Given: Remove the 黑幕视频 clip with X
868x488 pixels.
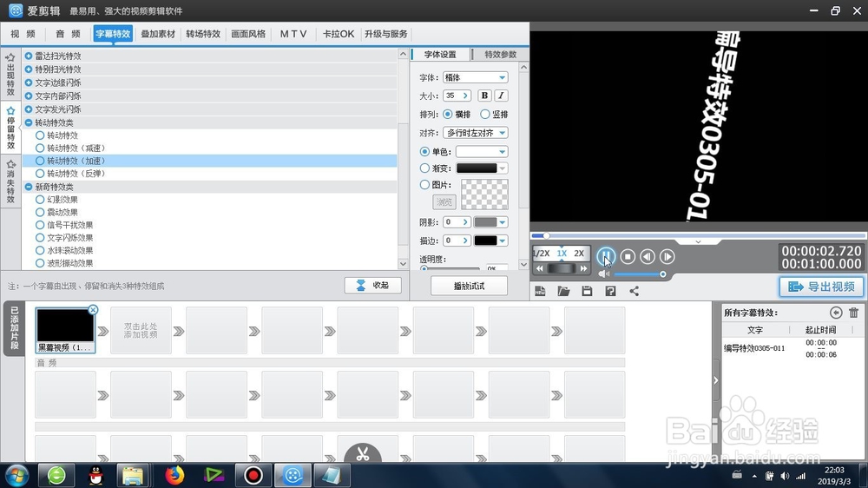Looking at the screenshot, I should pos(93,310).
